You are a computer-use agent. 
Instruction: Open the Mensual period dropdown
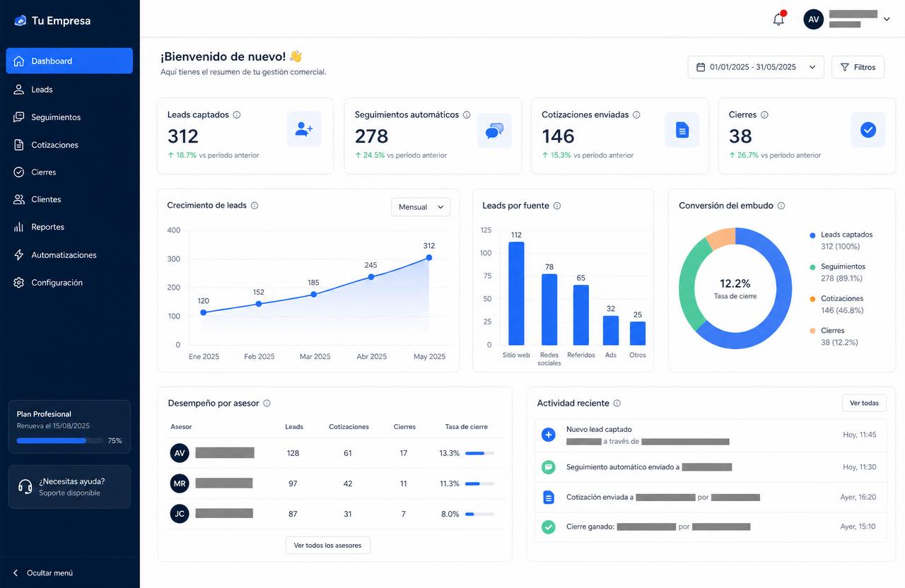(x=421, y=207)
